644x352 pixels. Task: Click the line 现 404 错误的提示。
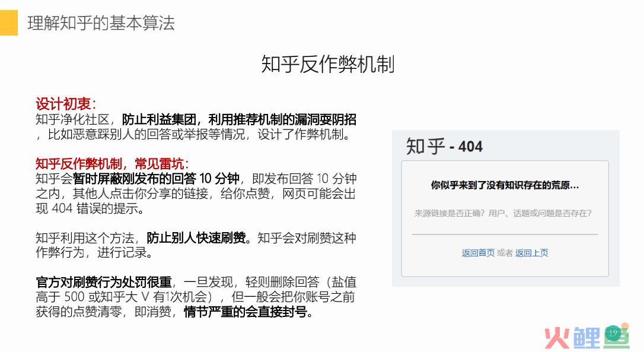coord(90,208)
